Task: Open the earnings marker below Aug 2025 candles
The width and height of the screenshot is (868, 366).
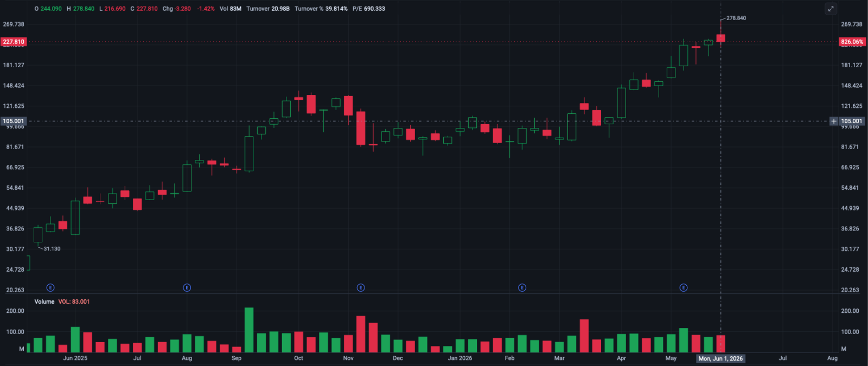Action: pos(187,287)
